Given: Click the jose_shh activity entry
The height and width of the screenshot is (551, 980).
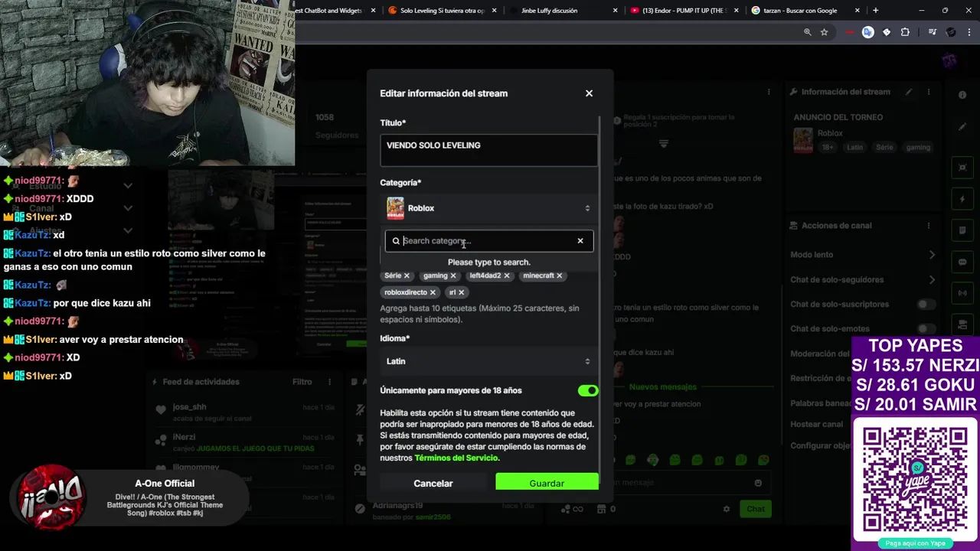Looking at the screenshot, I should point(245,412).
